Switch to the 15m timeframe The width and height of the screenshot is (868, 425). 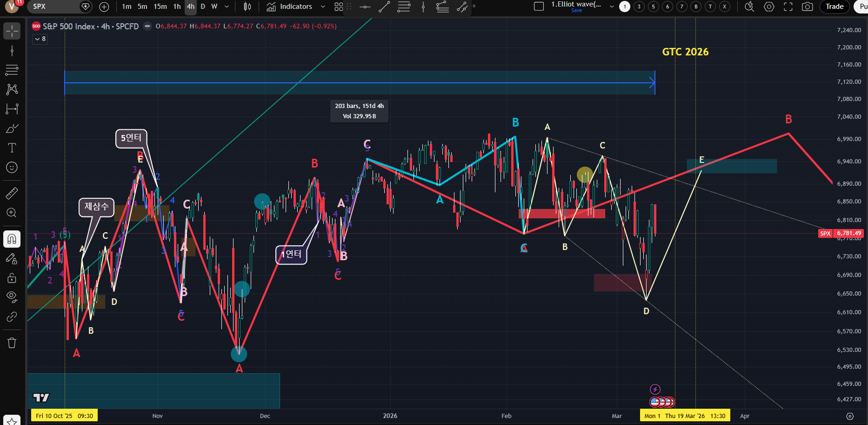pyautogui.click(x=160, y=7)
